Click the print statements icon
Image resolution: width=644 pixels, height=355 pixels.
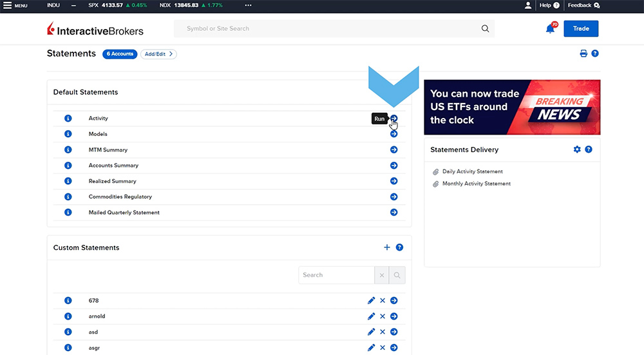[x=583, y=53]
